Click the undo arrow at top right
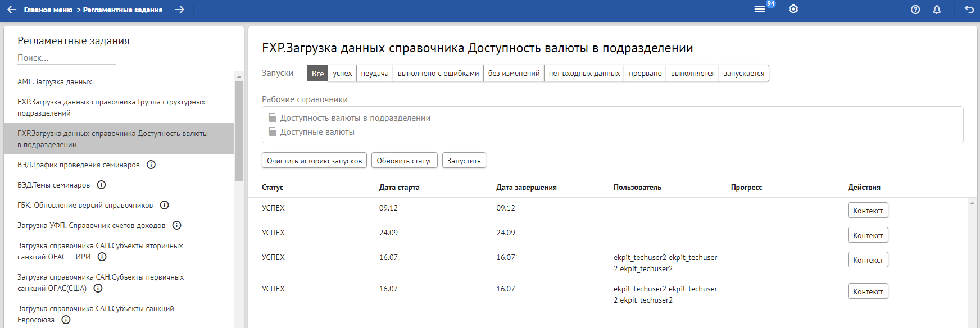The width and height of the screenshot is (980, 328). coord(969,10)
